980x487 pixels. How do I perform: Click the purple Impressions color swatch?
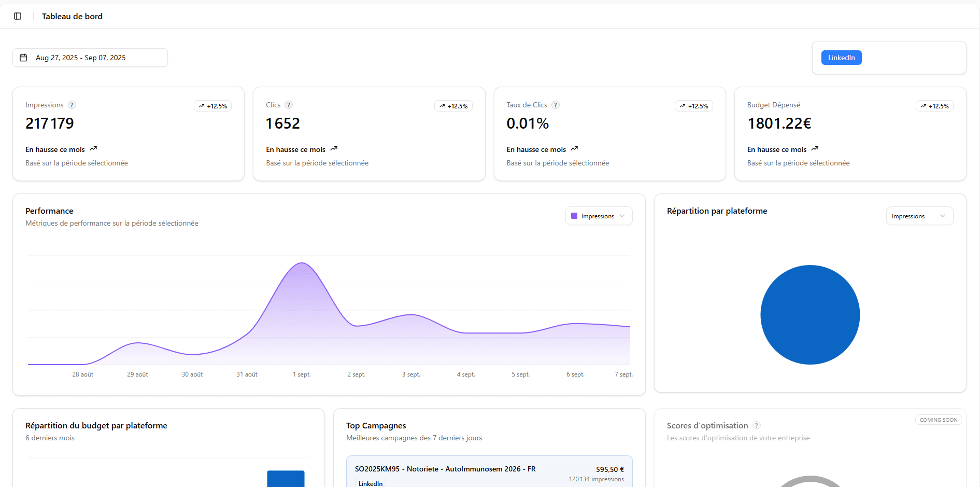click(574, 216)
